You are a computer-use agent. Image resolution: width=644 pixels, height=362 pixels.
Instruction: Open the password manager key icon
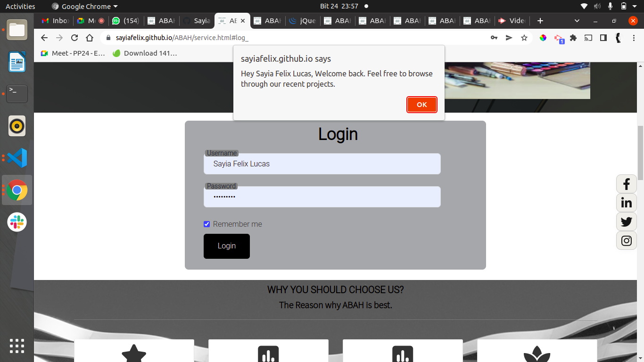click(x=494, y=37)
